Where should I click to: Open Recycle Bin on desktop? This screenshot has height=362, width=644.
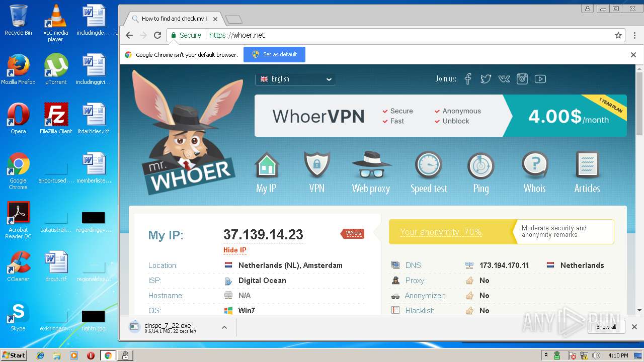pyautogui.click(x=18, y=20)
